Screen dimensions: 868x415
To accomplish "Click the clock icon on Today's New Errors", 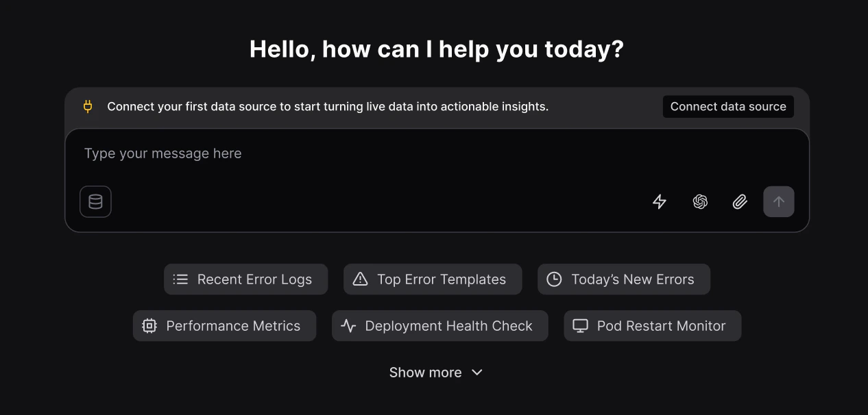I will (x=554, y=279).
